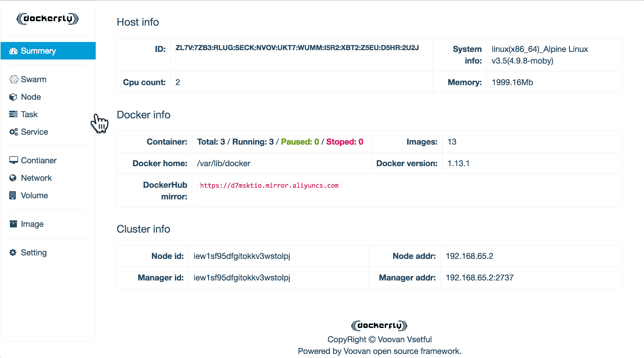This screenshot has height=358, width=644.
Task: Click the DockerHub mirror link
Action: (x=269, y=185)
